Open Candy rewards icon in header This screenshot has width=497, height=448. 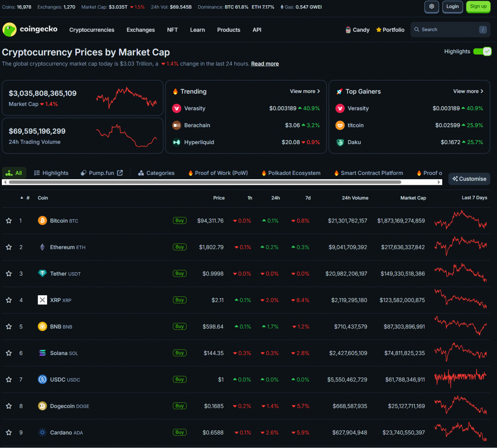click(x=348, y=30)
